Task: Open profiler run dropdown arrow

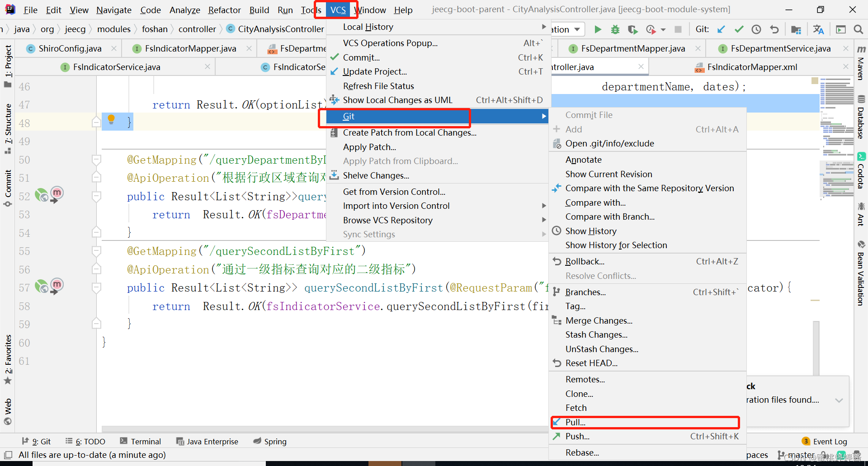Action: tap(663, 30)
